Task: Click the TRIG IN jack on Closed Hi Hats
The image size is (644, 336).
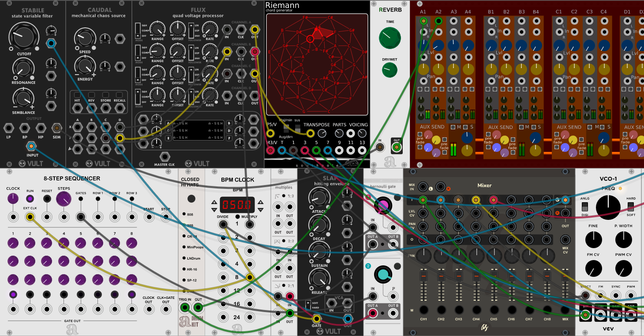Action: point(185,308)
